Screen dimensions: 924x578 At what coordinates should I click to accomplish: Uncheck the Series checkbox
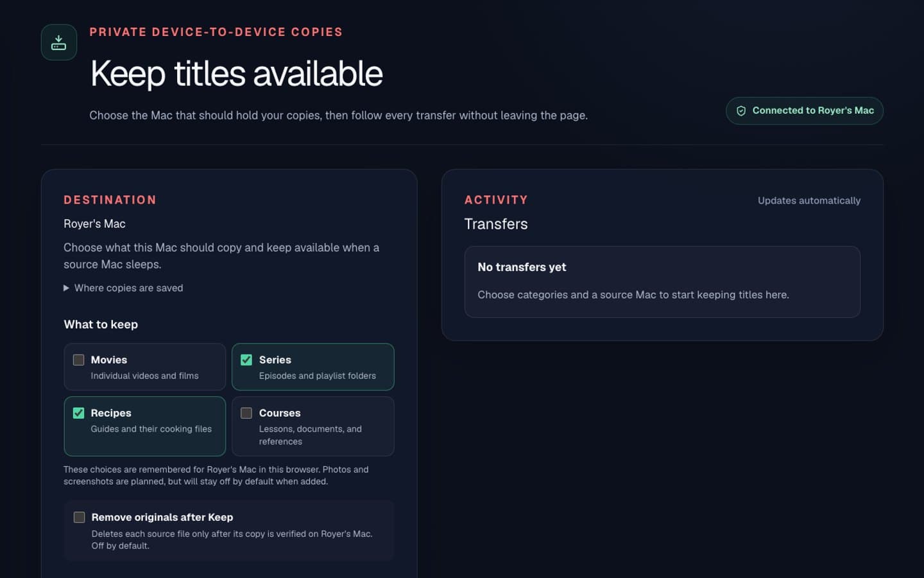coord(246,360)
